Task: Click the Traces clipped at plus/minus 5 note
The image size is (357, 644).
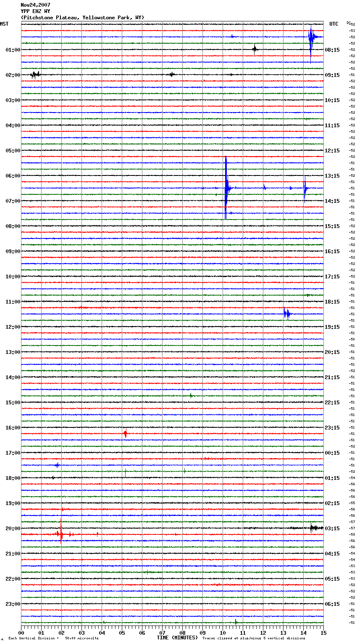Action: point(254,639)
